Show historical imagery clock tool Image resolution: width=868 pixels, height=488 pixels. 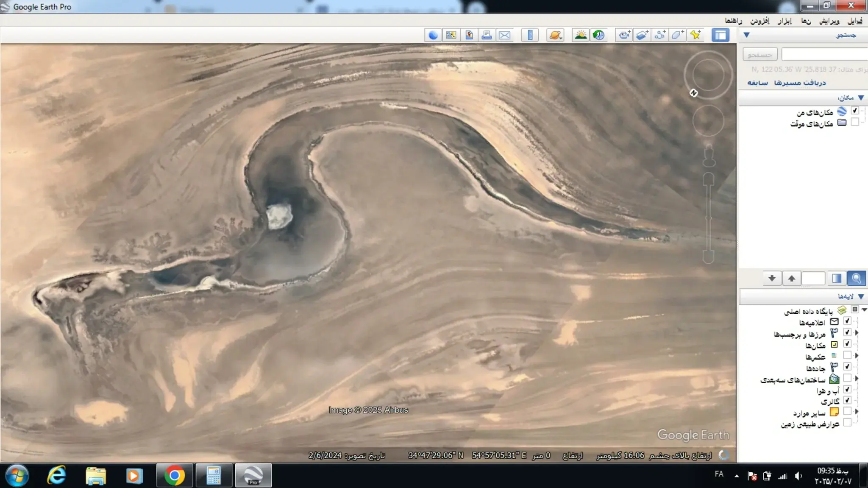pos(598,35)
